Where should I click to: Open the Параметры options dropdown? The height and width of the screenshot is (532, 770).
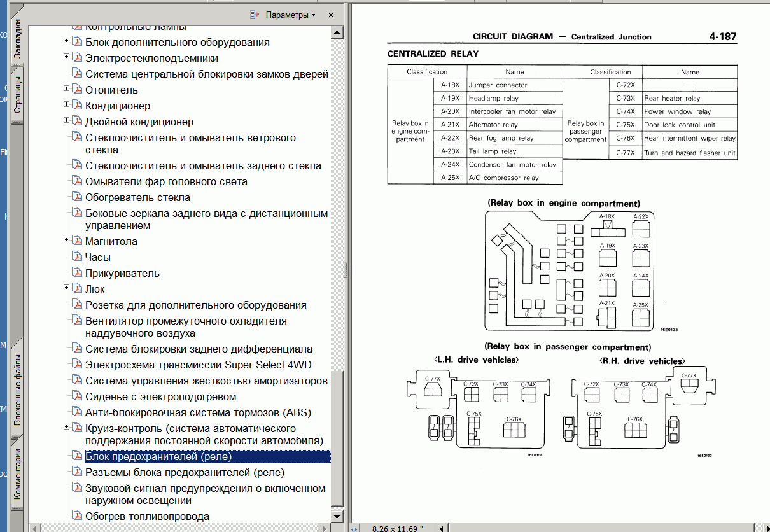[290, 15]
